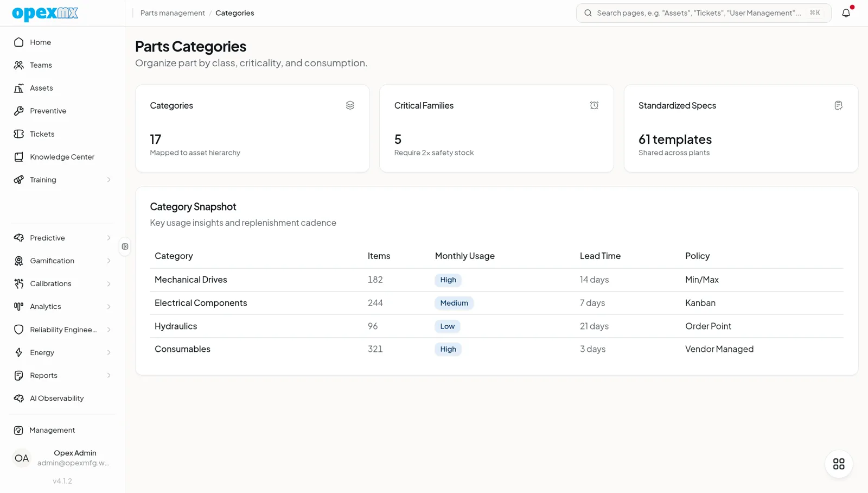Click the Lead Time column header

tap(600, 256)
